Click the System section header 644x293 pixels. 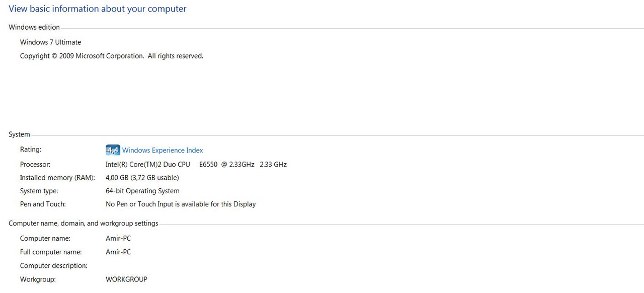click(x=19, y=134)
